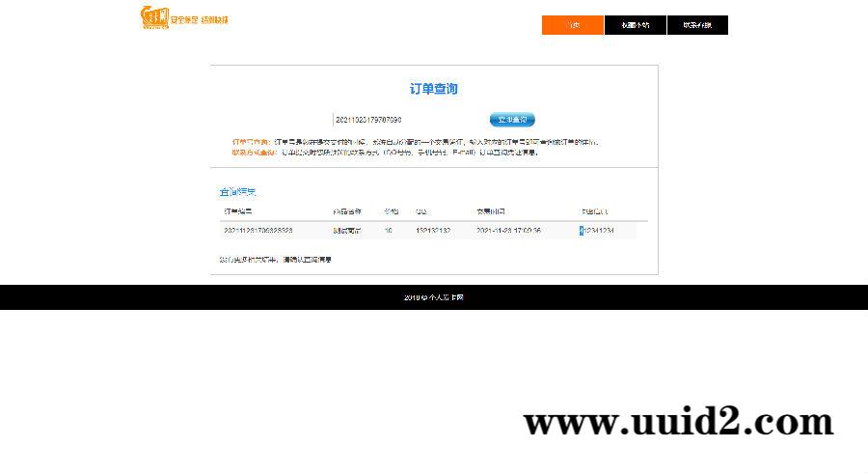Click the blue 立即查询 query button

point(512,120)
